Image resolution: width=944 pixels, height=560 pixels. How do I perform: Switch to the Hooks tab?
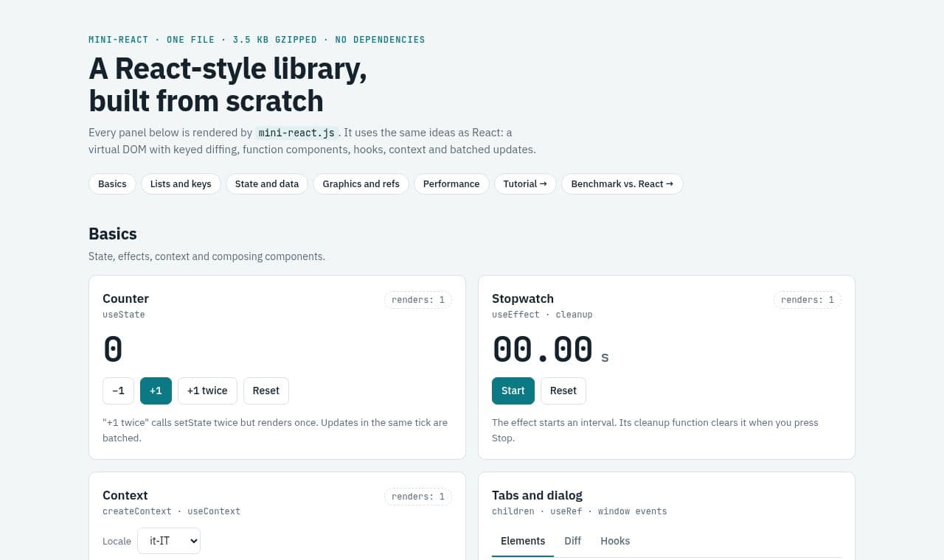615,541
